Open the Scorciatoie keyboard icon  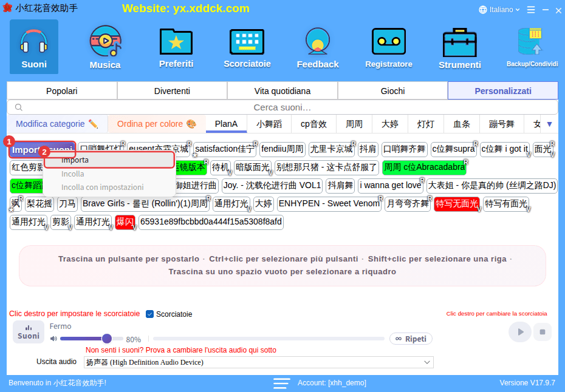pos(247,47)
